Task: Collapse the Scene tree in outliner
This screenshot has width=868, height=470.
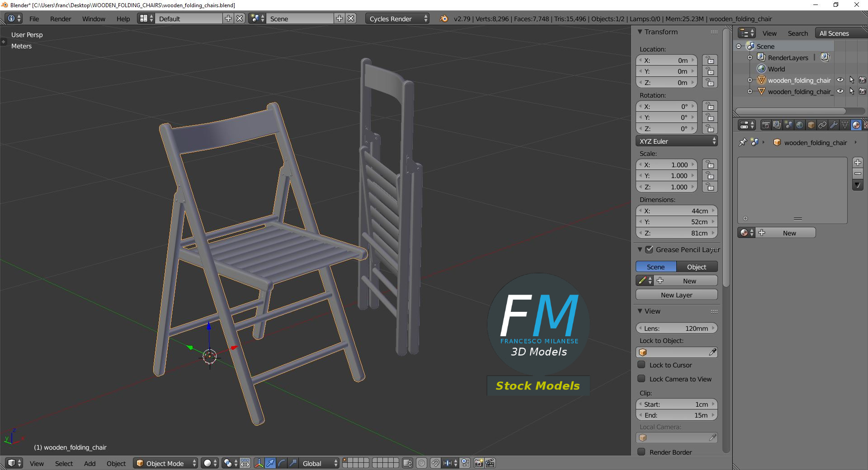Action: coord(739,46)
